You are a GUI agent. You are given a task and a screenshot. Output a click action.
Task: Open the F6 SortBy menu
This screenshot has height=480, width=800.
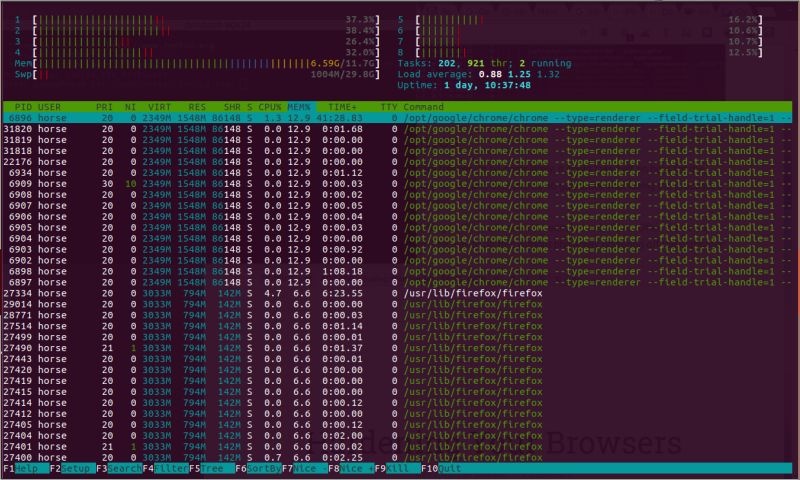pyautogui.click(x=258, y=468)
